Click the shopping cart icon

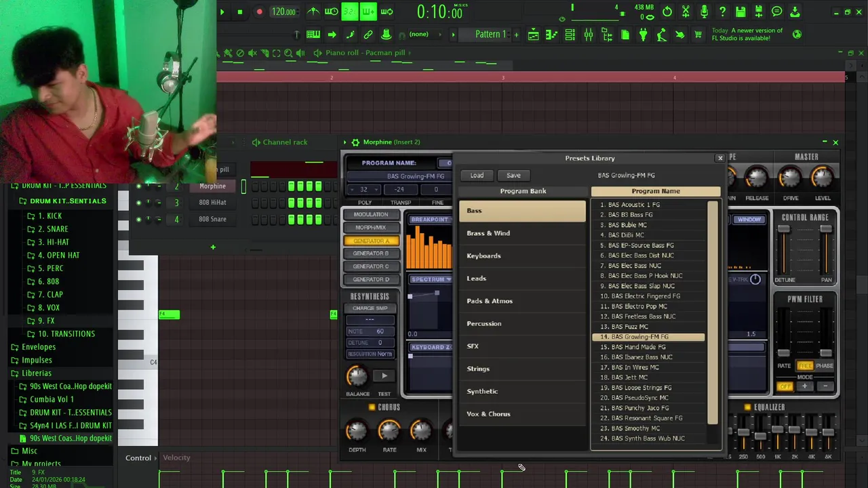(x=698, y=35)
